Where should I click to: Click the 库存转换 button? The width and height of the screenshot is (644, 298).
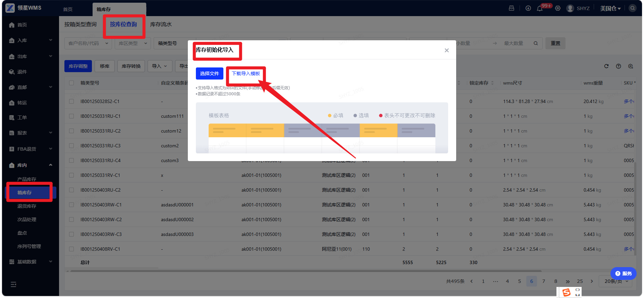(131, 66)
